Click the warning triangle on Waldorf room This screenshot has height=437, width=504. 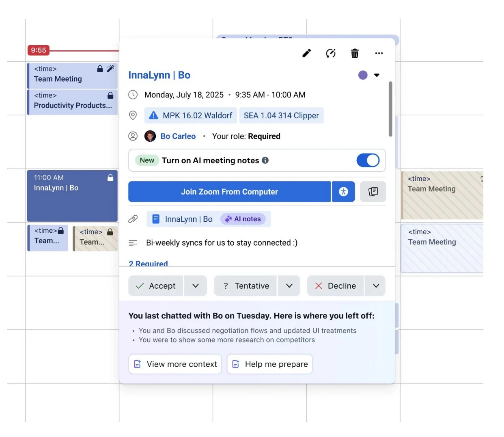coord(153,115)
